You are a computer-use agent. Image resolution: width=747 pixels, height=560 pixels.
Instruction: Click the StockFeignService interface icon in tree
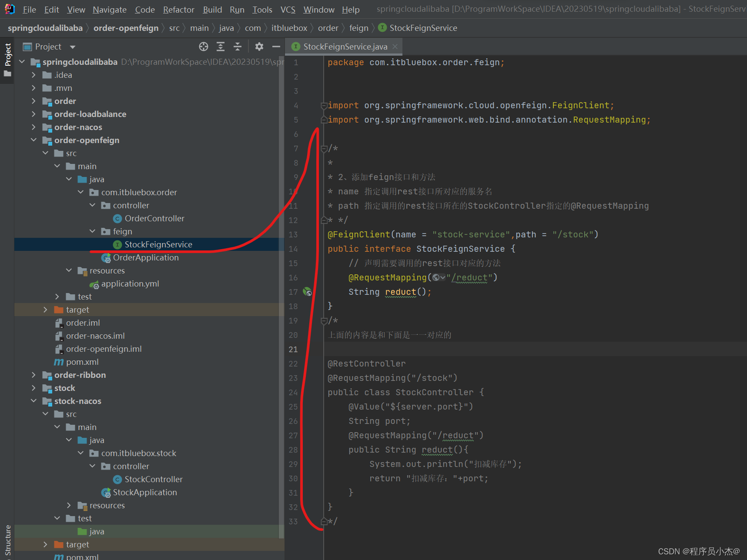pos(117,245)
